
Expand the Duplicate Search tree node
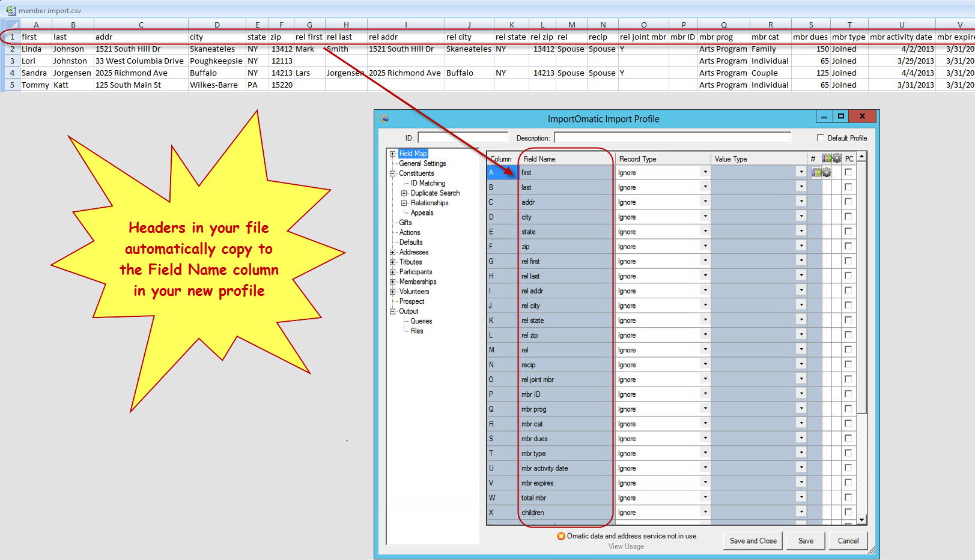405,193
